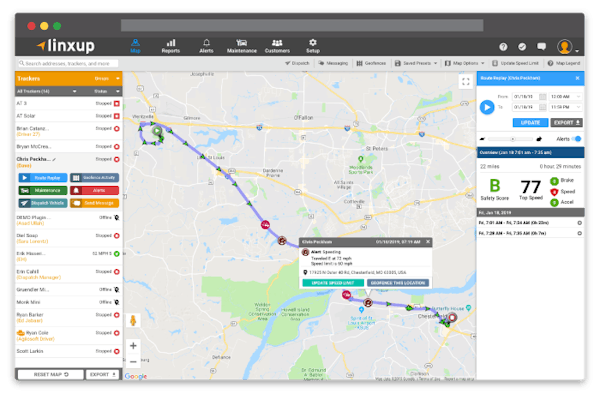Click Geofence This Location button
The image size is (600, 394).
(398, 283)
